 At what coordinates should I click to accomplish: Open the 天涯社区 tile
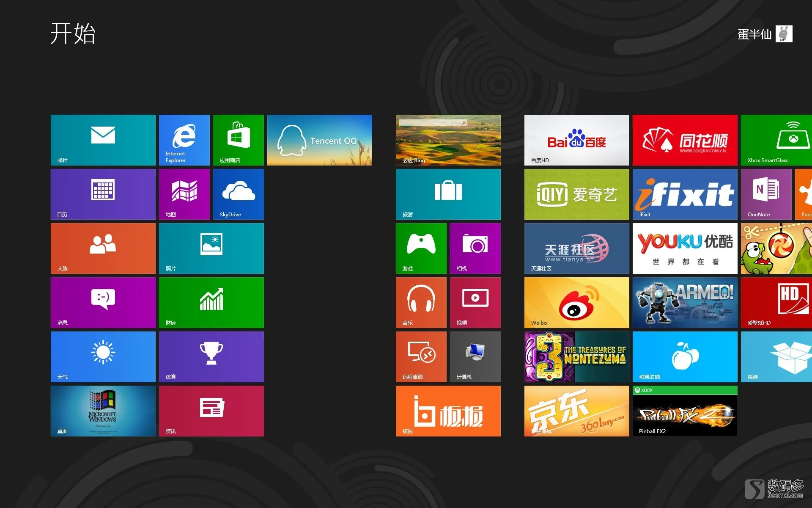click(x=577, y=248)
